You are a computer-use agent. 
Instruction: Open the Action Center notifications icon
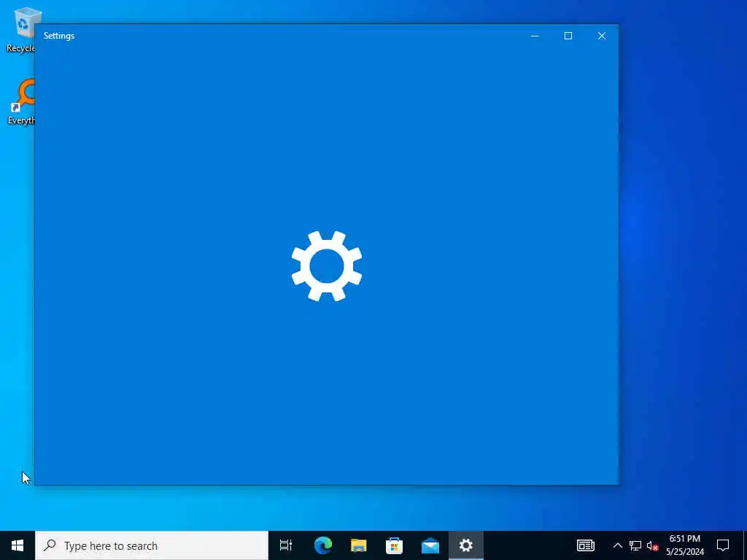(x=723, y=545)
